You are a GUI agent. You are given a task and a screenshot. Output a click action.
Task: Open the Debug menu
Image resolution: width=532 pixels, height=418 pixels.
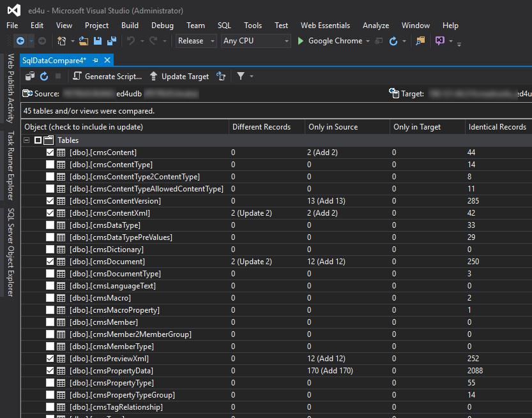click(162, 26)
